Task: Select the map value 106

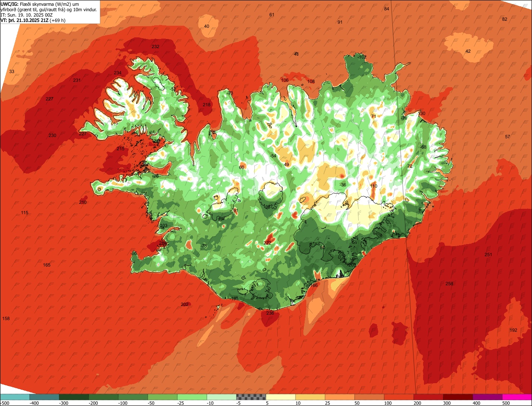Action: click(285, 81)
